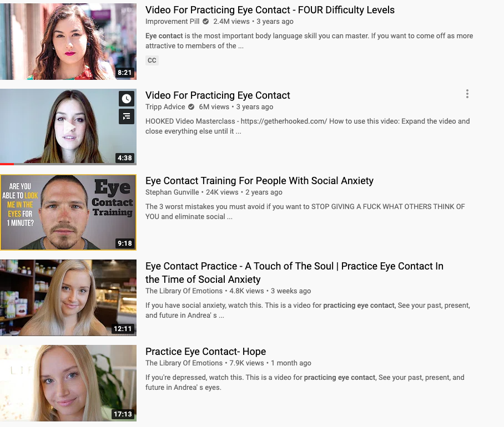Click the Add to Queue icon
The height and width of the screenshot is (427, 504).
(127, 116)
